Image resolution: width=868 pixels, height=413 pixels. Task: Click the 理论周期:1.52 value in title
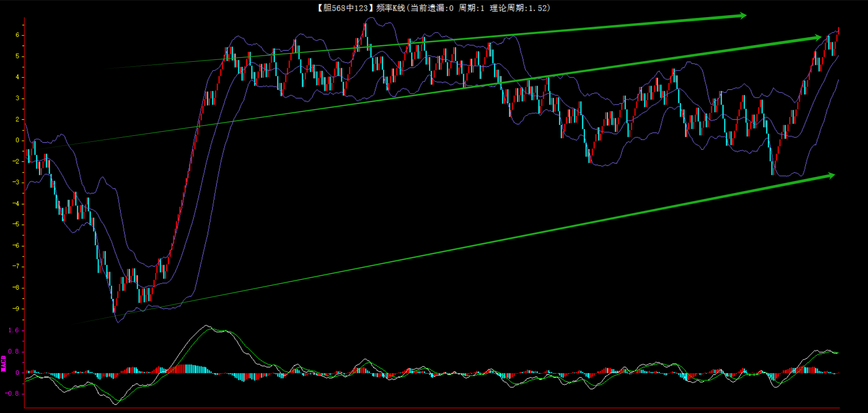[520, 8]
